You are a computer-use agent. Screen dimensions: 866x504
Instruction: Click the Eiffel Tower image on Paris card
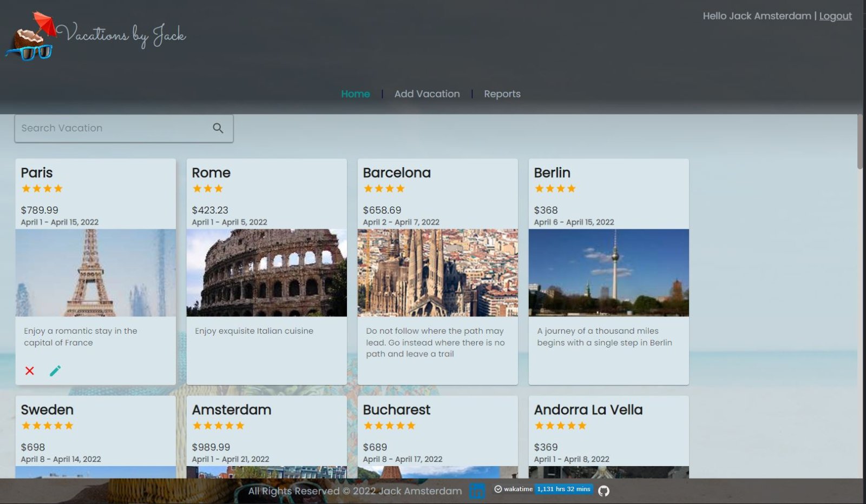(x=96, y=273)
